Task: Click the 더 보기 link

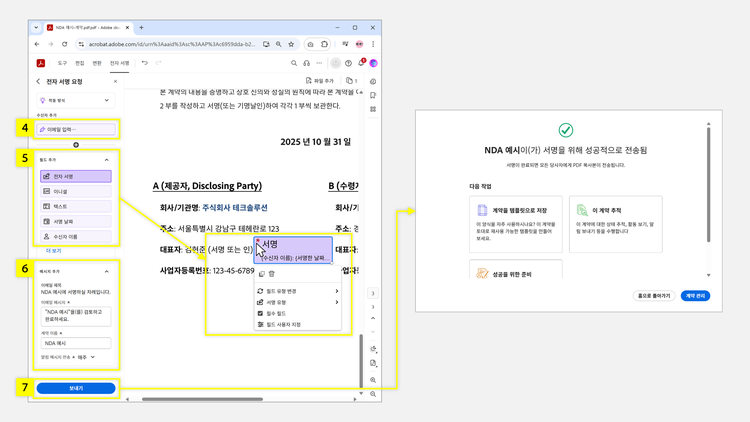Action: 54,251
